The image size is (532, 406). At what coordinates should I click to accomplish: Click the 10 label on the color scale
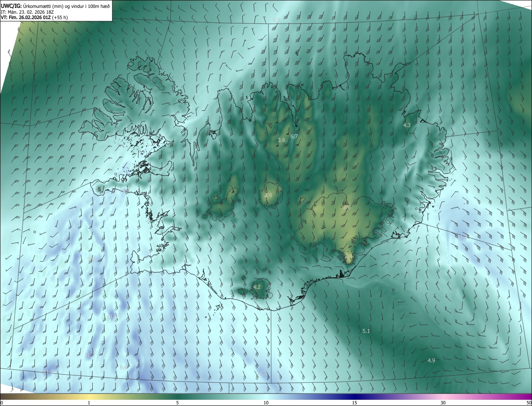coord(266,403)
